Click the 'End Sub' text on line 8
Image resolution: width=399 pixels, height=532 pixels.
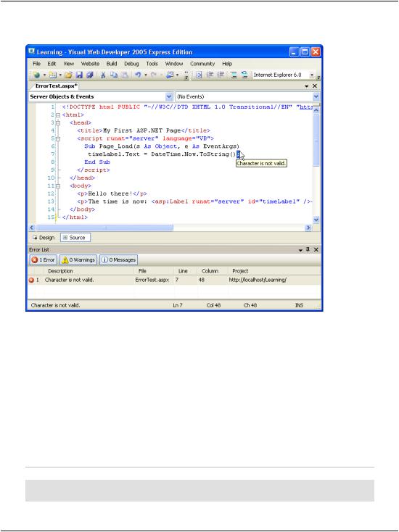pyautogui.click(x=97, y=162)
